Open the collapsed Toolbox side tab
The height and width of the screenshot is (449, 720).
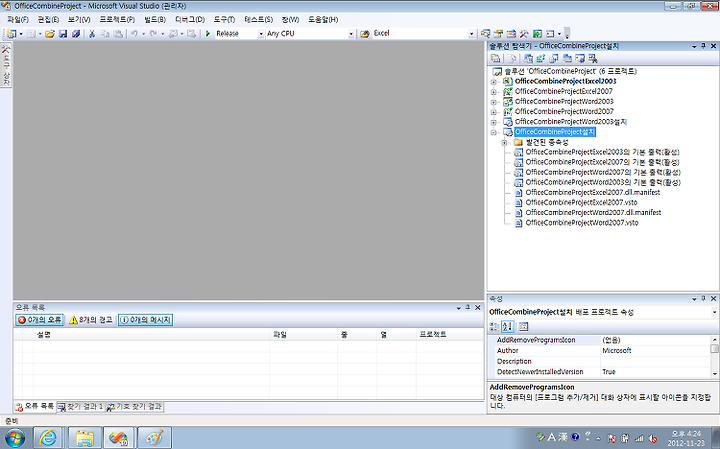click(x=6, y=65)
